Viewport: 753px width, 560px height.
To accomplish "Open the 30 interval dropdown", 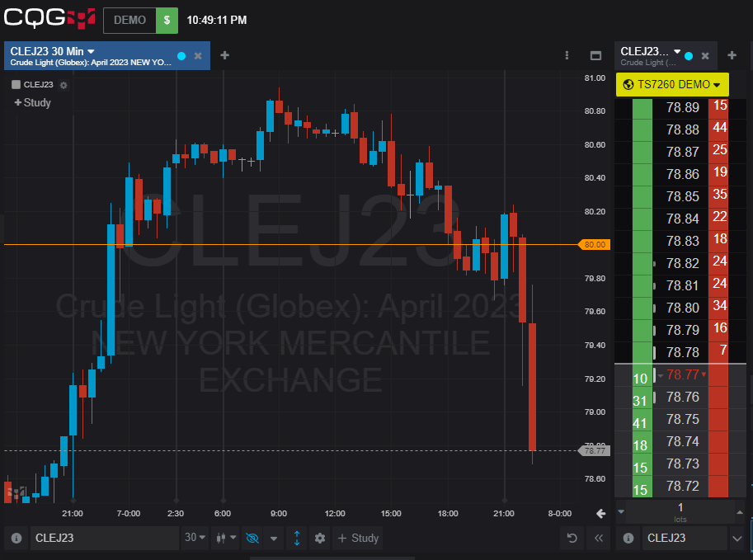I will pyautogui.click(x=195, y=538).
